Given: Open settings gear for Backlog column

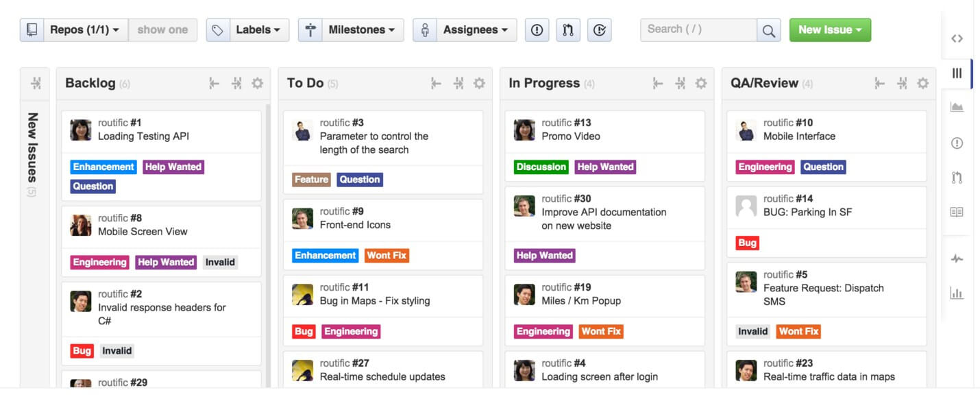Looking at the screenshot, I should (257, 83).
